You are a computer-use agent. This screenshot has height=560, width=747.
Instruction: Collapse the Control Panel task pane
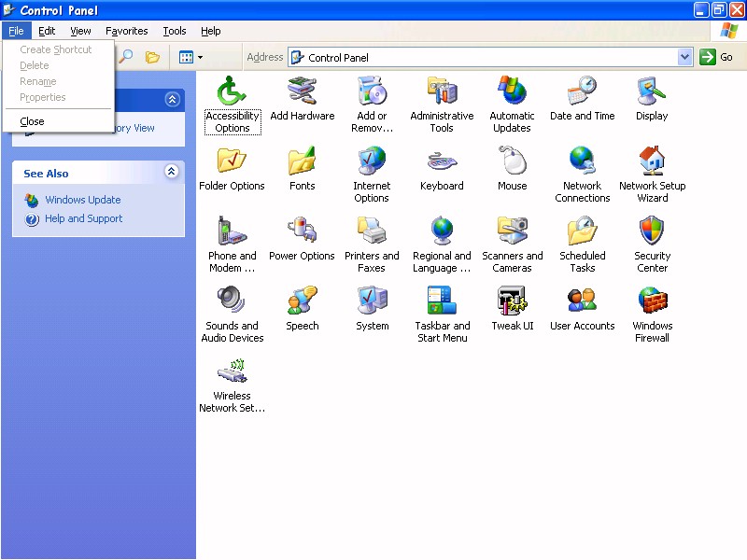172,99
